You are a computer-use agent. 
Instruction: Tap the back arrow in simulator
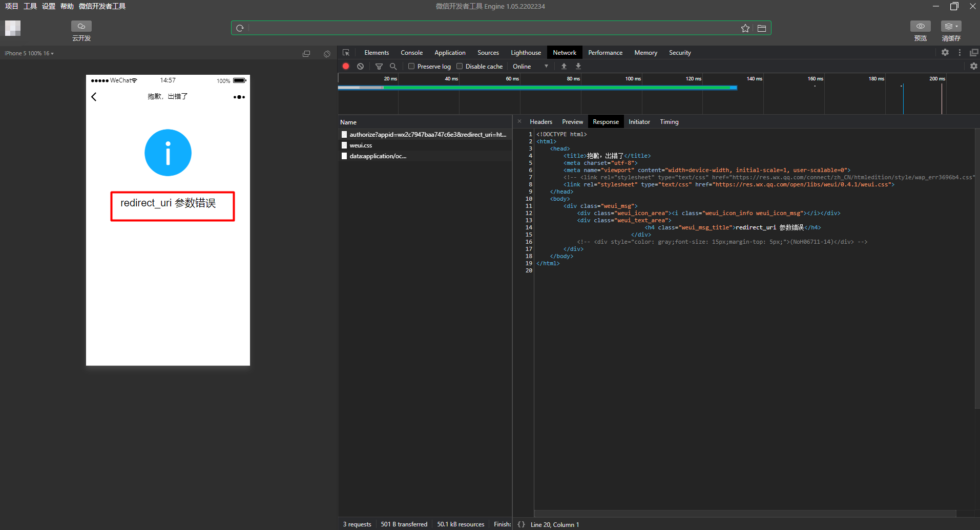pyautogui.click(x=94, y=97)
